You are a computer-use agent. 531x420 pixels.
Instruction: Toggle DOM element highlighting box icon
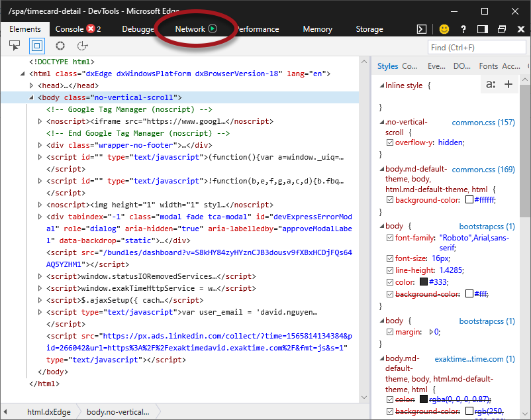point(37,46)
